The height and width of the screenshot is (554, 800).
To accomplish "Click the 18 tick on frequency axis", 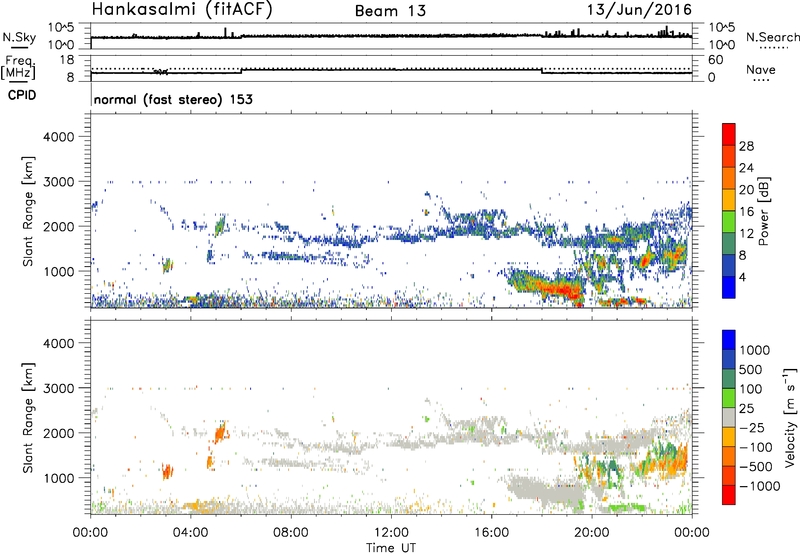I will [67, 60].
